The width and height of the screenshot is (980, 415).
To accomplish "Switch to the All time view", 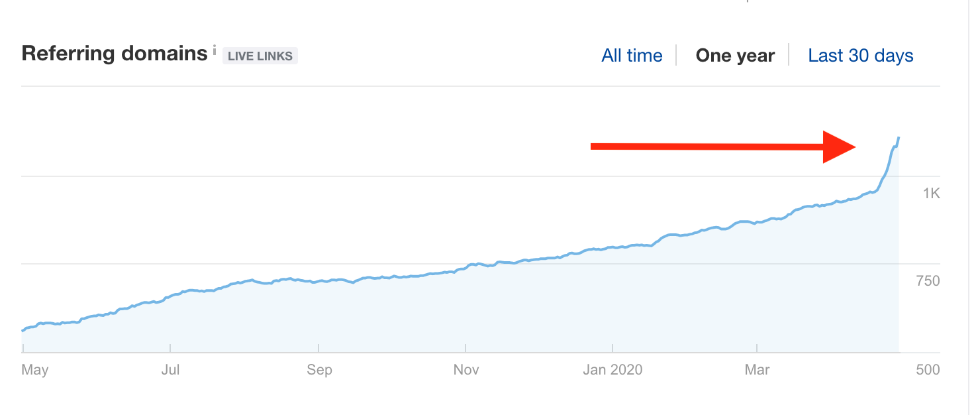I will [632, 56].
